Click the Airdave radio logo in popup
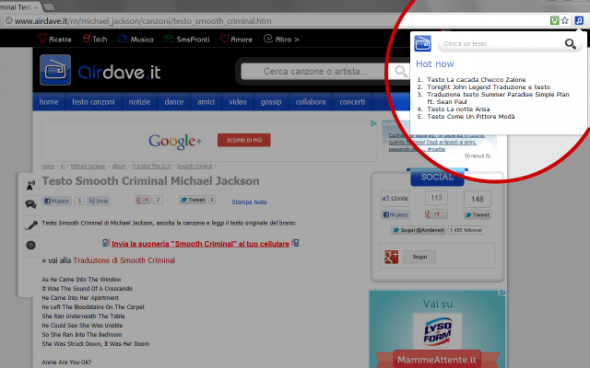 (423, 43)
